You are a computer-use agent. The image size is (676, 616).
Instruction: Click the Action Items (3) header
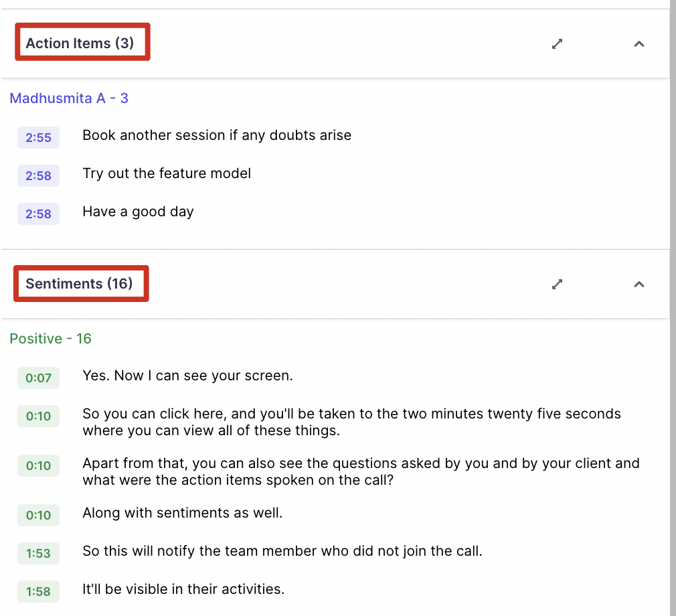(80, 44)
